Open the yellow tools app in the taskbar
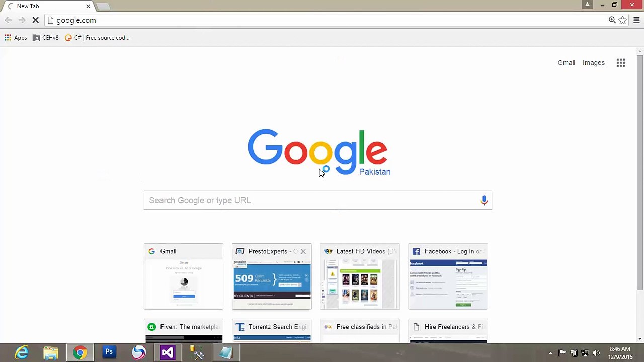644x362 pixels. (197, 353)
